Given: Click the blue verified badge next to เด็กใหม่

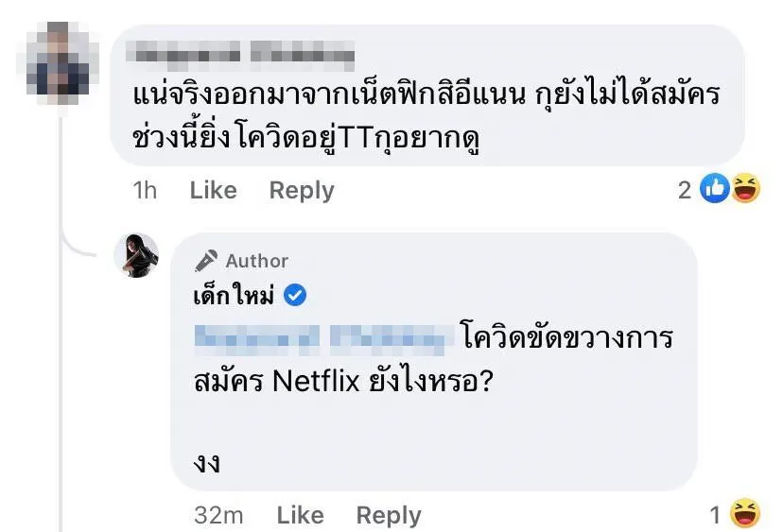Looking at the screenshot, I should tap(295, 296).
